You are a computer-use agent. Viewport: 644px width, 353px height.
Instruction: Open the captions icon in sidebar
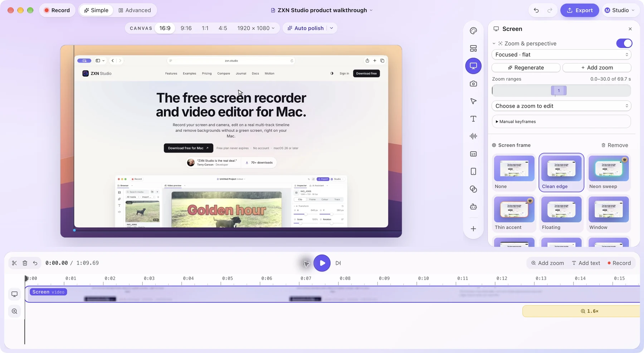coord(473,154)
